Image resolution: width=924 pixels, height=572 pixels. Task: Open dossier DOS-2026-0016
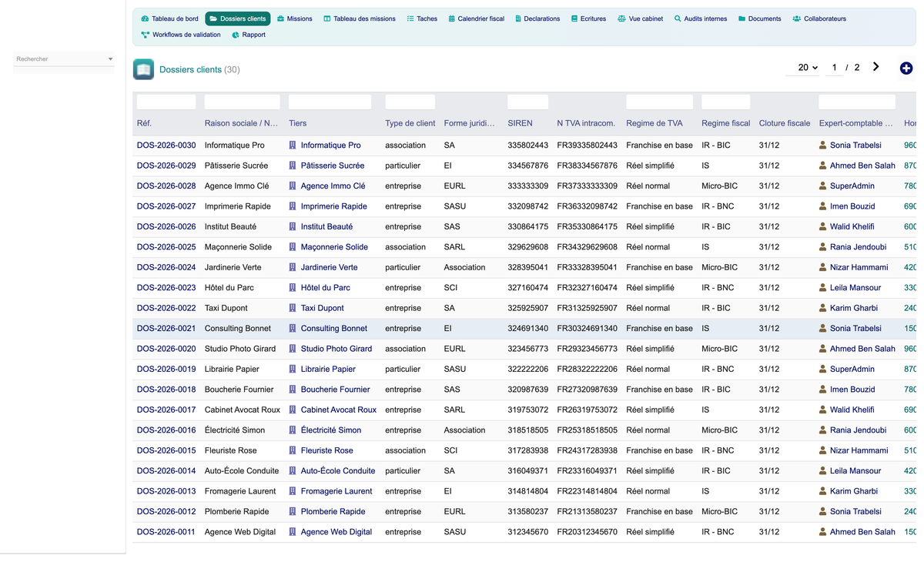(x=166, y=430)
